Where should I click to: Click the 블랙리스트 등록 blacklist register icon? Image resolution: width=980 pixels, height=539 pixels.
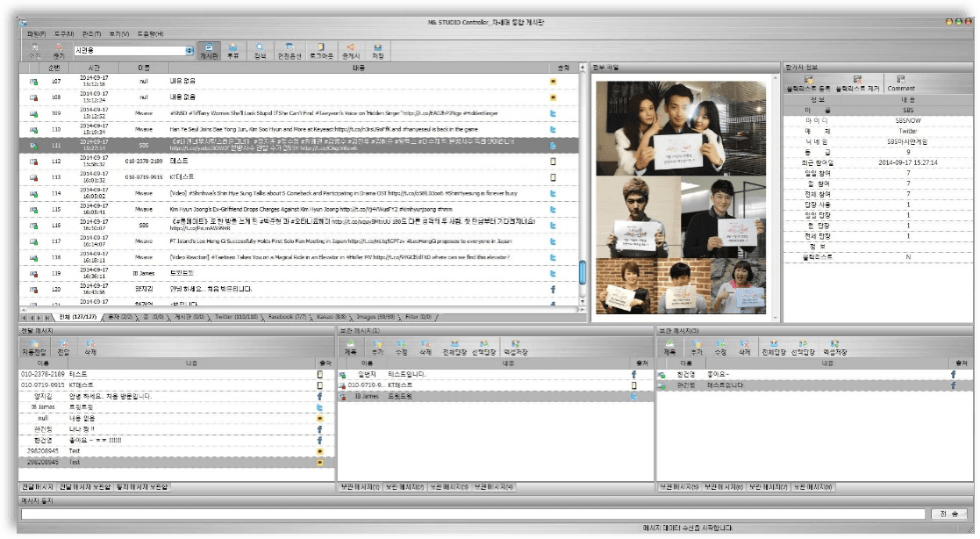click(x=808, y=83)
